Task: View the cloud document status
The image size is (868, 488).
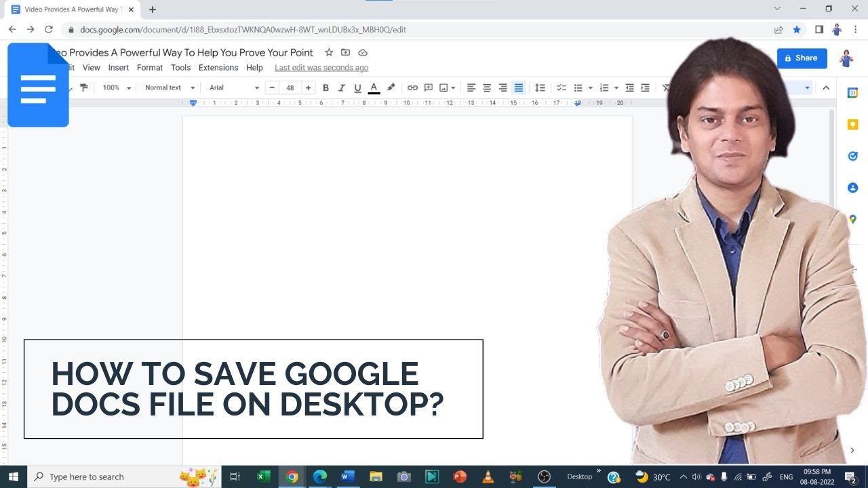Action: tap(363, 52)
